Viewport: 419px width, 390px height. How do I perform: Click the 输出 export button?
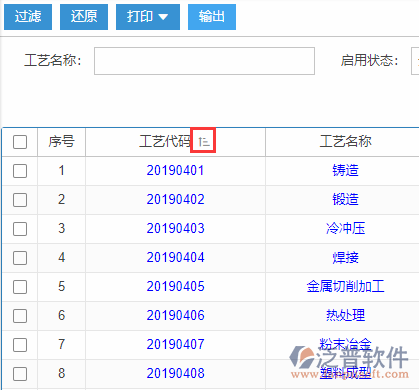212,17
